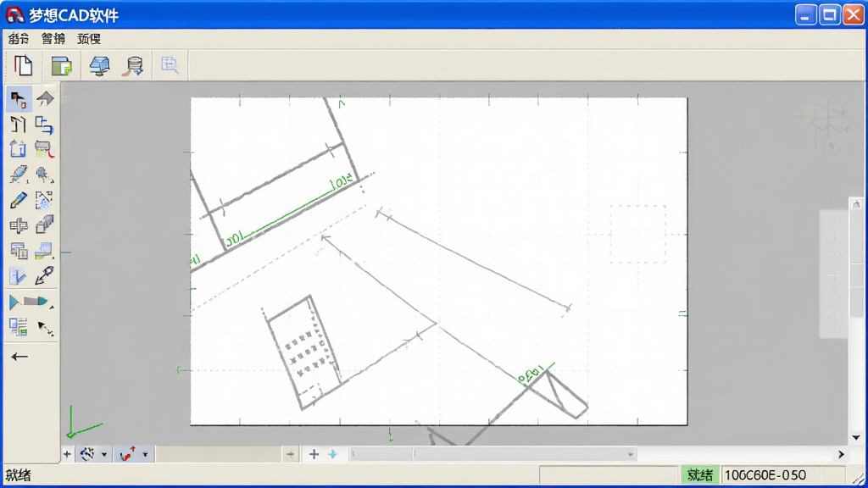The height and width of the screenshot is (488, 868).
Task: Click the dotted square with diagonal tool
Action: pos(44,200)
